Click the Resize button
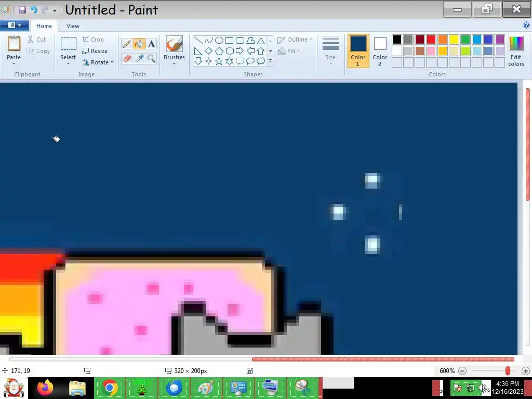Viewport: 532px width, 399px height. 95,51
